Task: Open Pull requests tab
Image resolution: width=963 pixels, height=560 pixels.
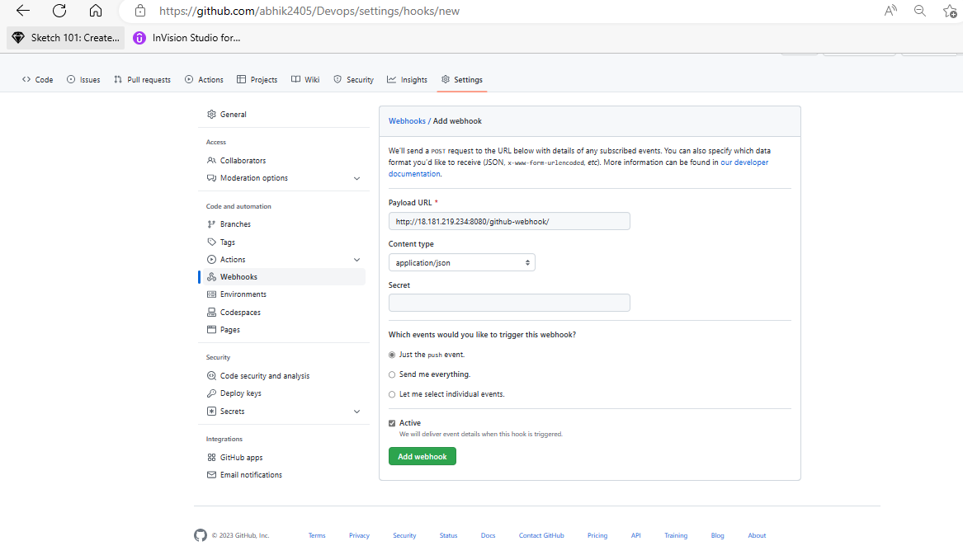Action: [x=142, y=80]
